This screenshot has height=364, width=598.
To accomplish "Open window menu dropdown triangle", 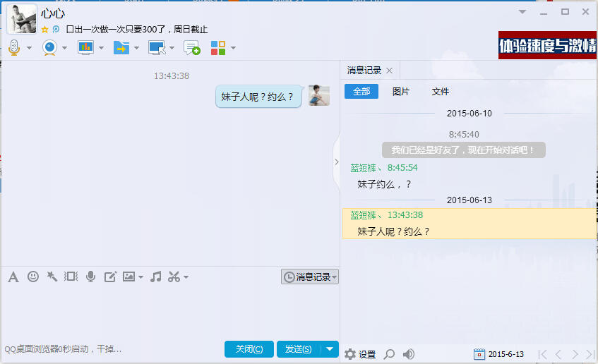I will tap(522, 12).
